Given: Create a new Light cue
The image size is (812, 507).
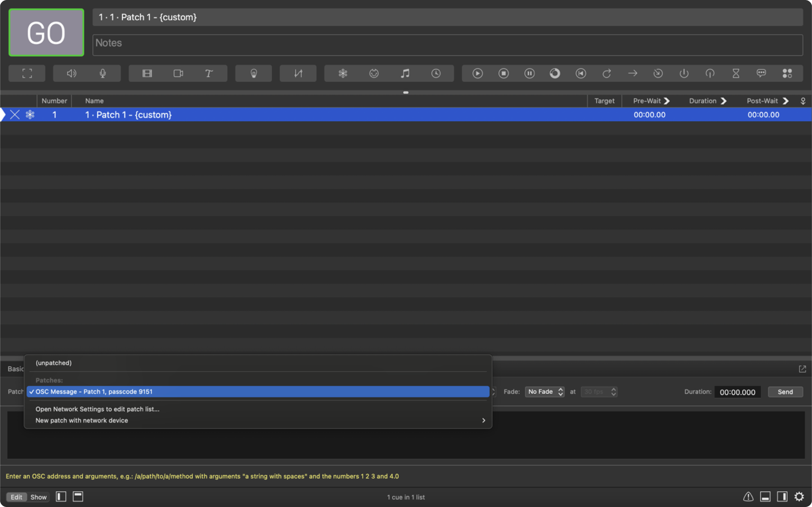Looking at the screenshot, I should pyautogui.click(x=253, y=73).
